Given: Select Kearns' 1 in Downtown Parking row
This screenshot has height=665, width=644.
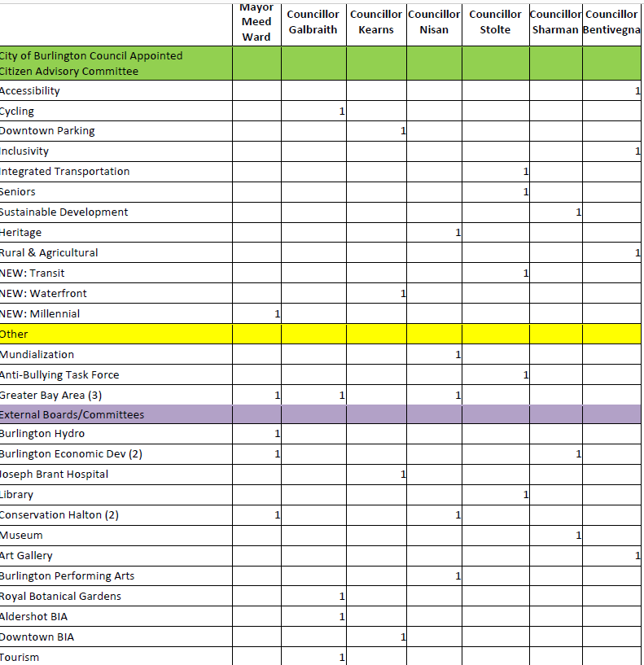Looking at the screenshot, I should [403, 131].
